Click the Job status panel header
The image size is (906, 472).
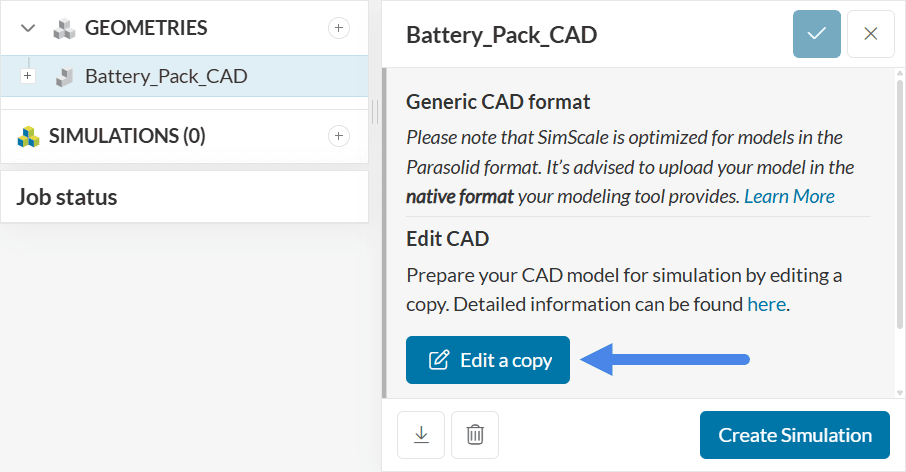(67, 197)
